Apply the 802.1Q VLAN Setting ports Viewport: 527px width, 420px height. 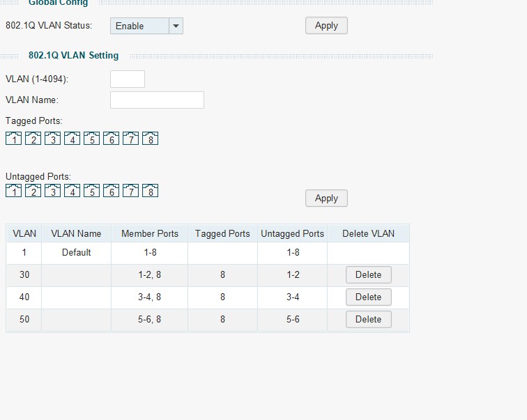pyautogui.click(x=326, y=198)
